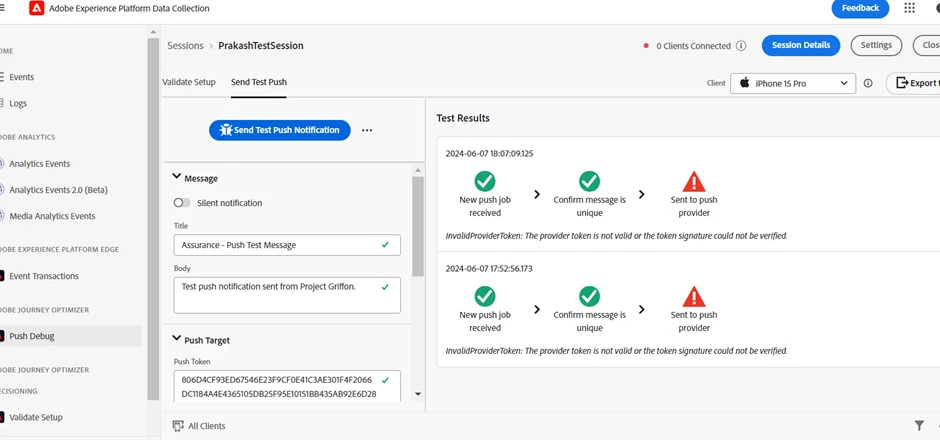The image size is (940, 440).
Task: Switch to the Validate Setup tab
Action: [x=189, y=82]
